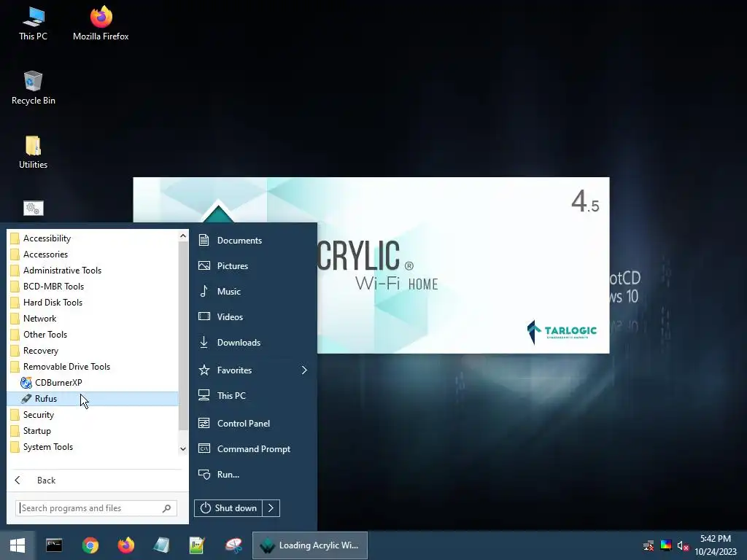This screenshot has width=747, height=560.
Task: Open This PC from the Start menu
Action: [x=253, y=396]
